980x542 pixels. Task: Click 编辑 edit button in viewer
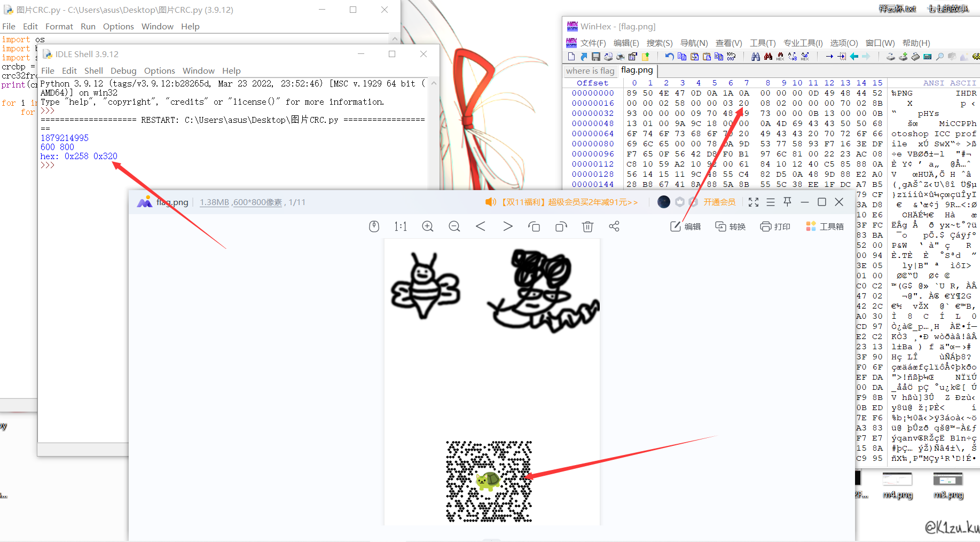point(685,226)
